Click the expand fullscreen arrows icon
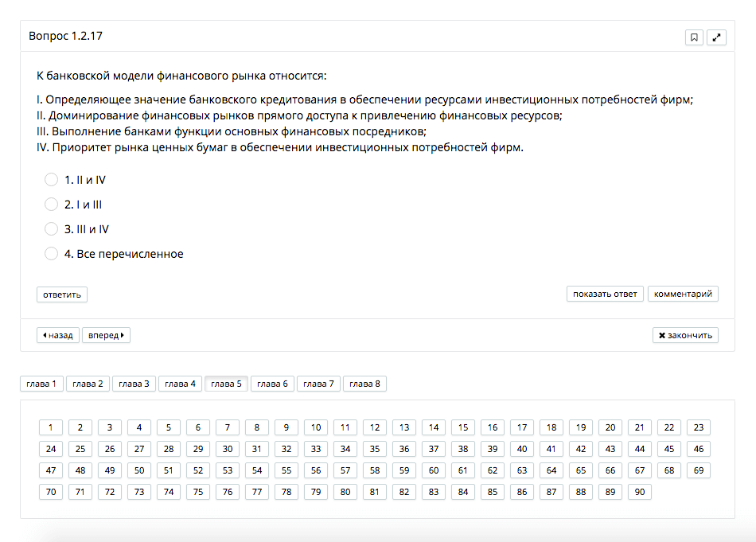Screen dimensions: 756x542 pos(716,37)
